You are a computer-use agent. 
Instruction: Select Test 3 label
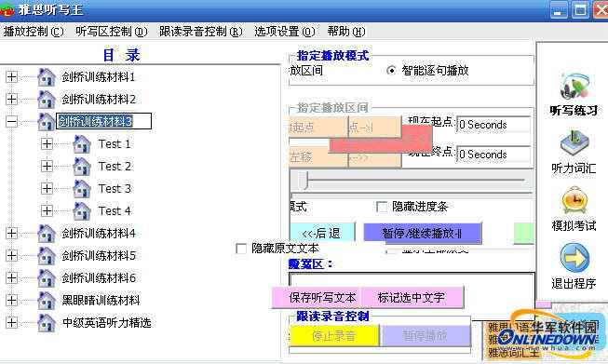point(115,189)
